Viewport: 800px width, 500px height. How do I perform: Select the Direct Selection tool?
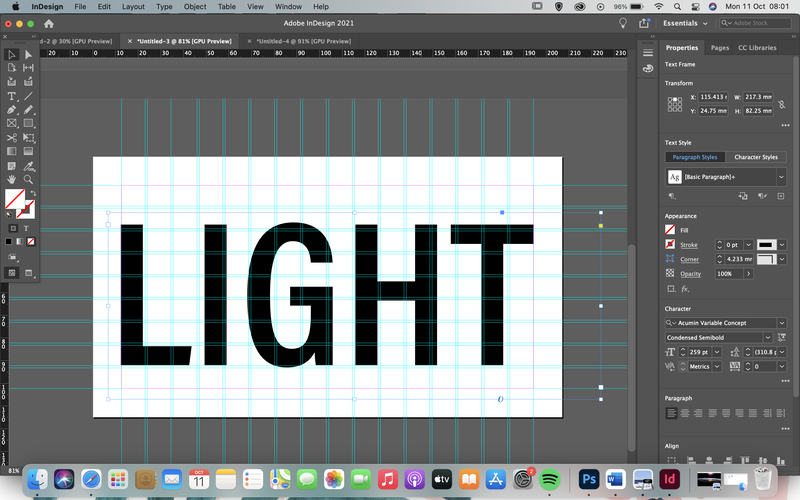29,55
